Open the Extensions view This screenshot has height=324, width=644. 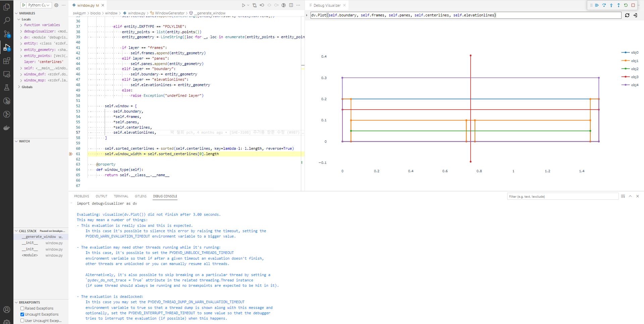6,61
